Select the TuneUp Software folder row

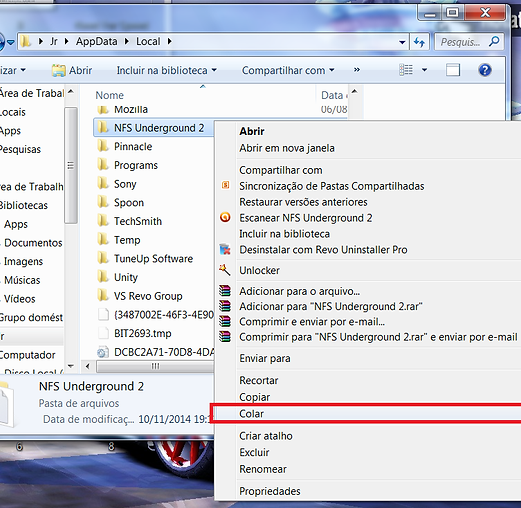coord(154,258)
